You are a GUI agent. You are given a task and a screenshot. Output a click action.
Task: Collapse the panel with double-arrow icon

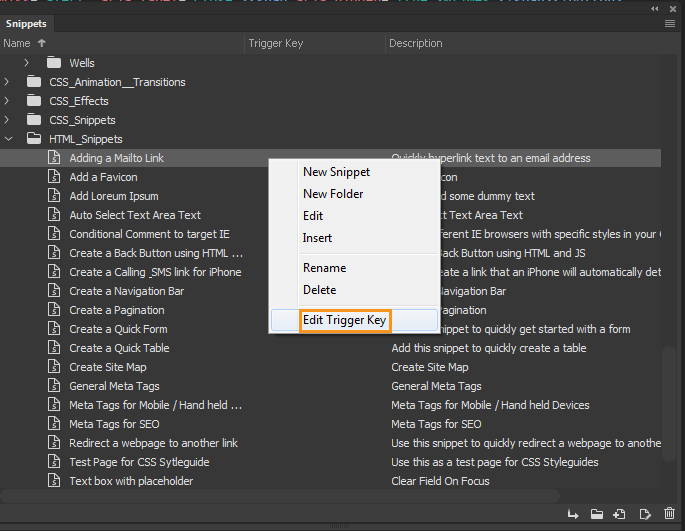pyautogui.click(x=656, y=8)
